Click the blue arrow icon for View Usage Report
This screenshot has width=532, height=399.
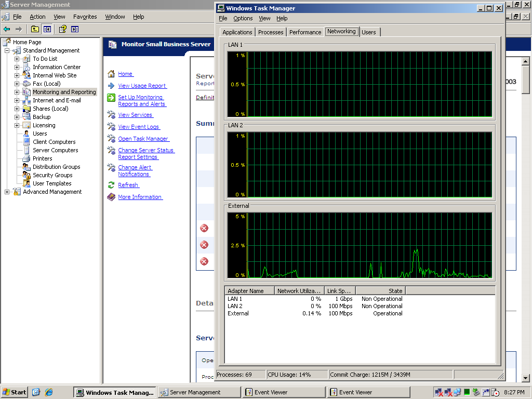click(111, 86)
